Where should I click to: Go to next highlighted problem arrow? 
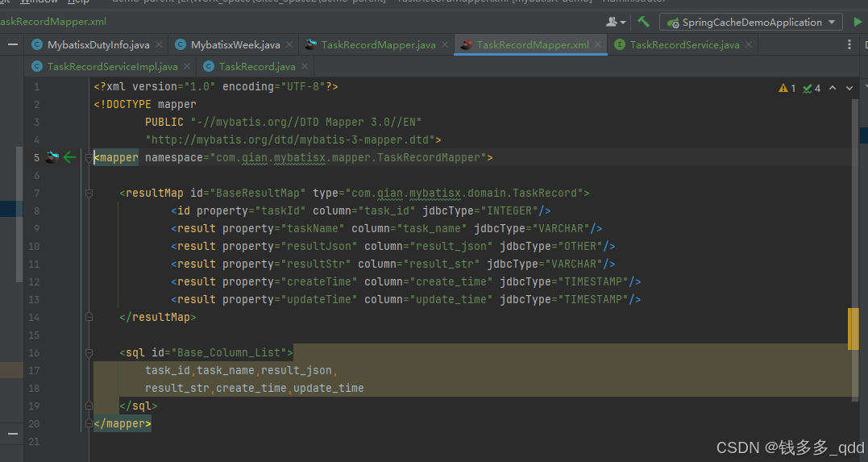[849, 88]
